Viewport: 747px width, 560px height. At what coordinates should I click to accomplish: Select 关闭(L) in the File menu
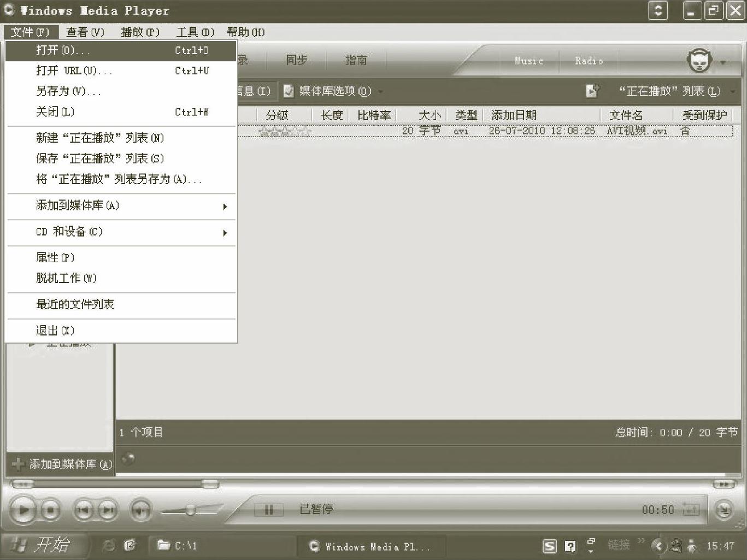121,112
